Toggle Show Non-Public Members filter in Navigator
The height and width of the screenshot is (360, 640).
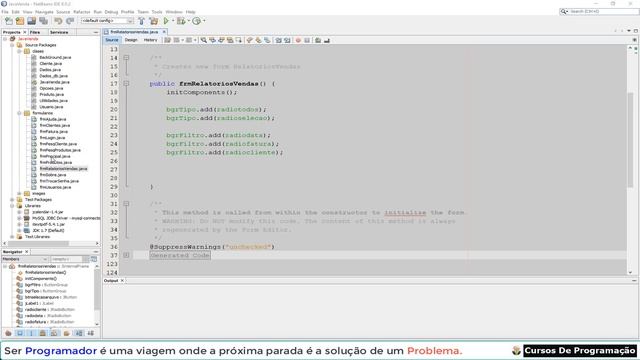[x=42, y=333]
